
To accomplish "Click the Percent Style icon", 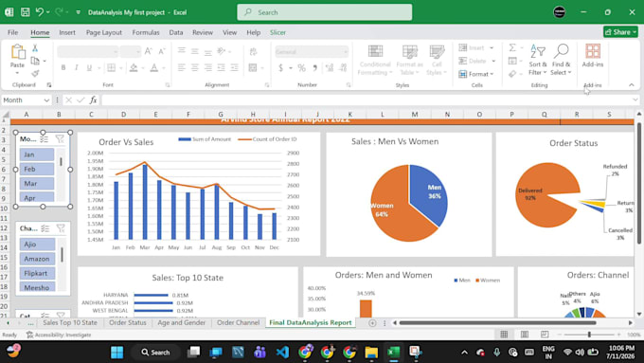I will pos(301,68).
